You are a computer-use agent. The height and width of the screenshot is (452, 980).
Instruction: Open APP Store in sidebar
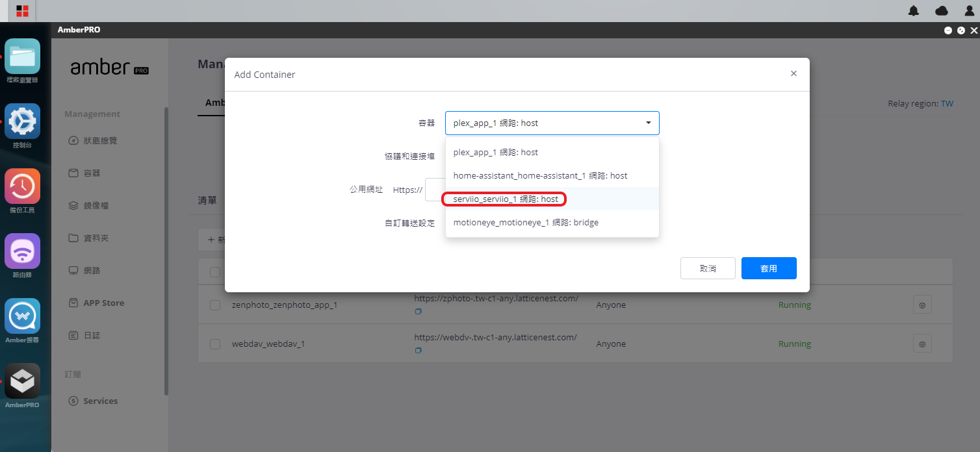[96, 303]
